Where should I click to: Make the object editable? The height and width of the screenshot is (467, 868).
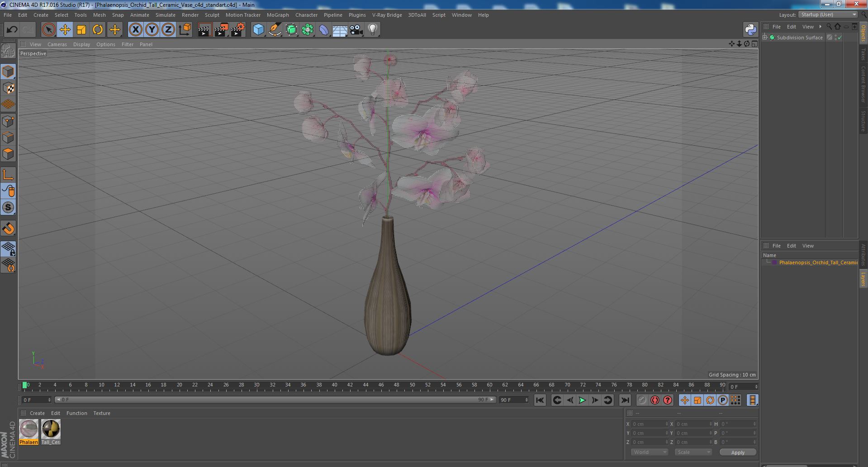tap(8, 51)
